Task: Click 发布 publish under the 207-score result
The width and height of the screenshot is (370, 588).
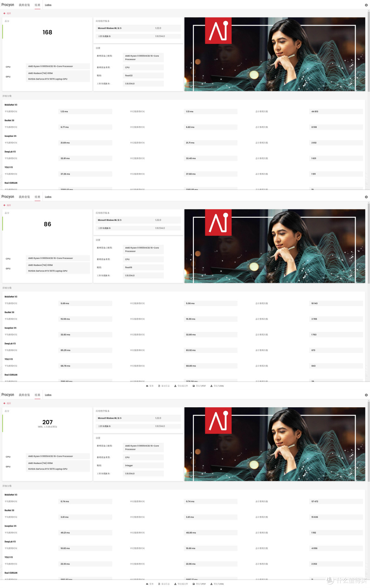Action: pos(150,584)
